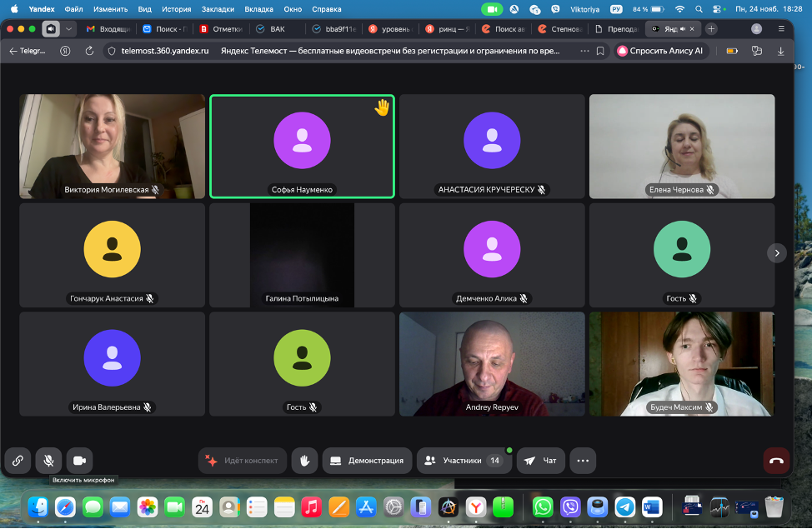Raise hand using the toolbar hand icon
The width and height of the screenshot is (812, 529).
click(304, 460)
